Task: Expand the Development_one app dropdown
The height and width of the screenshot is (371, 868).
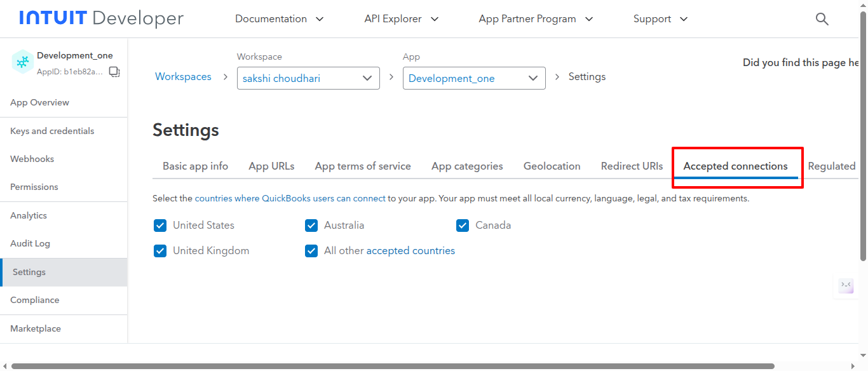Action: tap(473, 78)
